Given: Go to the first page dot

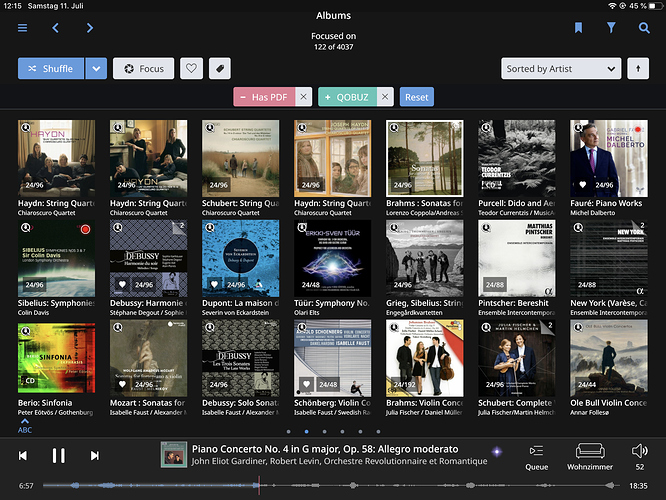Looking at the screenshot, I should point(288,432).
